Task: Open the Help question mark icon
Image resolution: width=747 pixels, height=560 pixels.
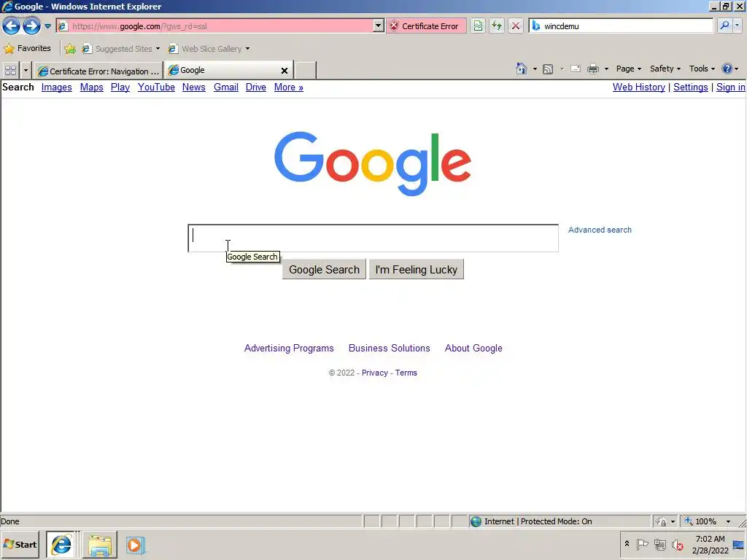Action: coord(727,69)
